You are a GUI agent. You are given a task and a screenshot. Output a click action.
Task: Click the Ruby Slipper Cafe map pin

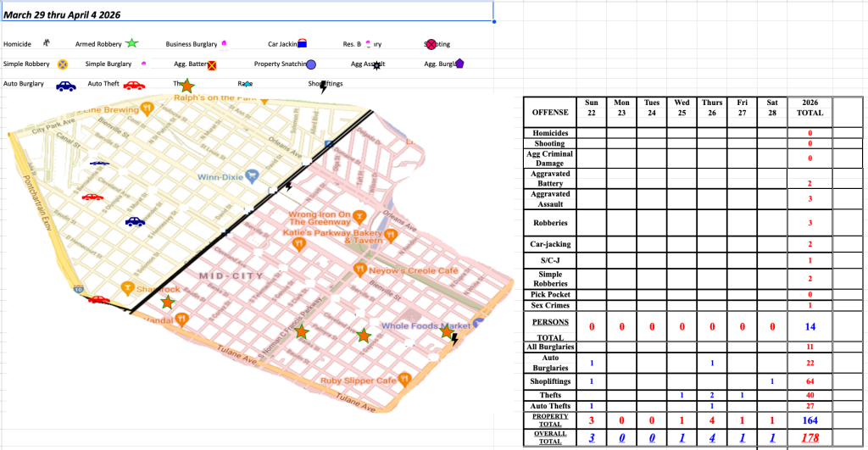click(404, 379)
